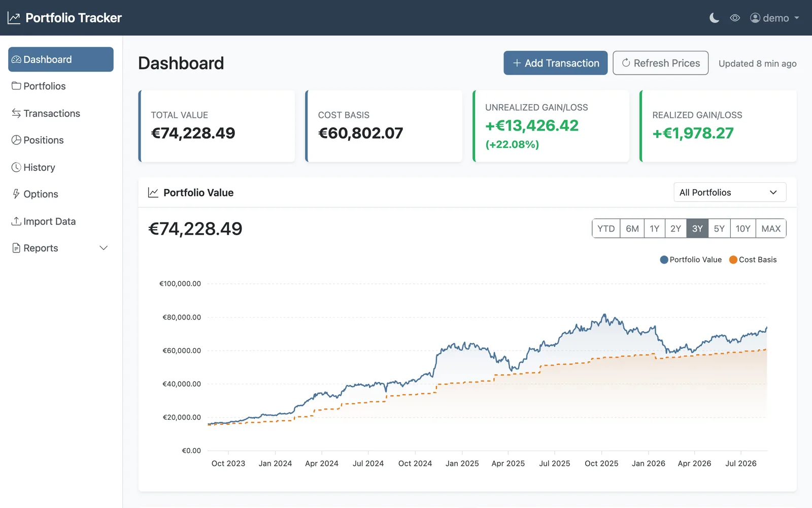Open the Positions sidebar item
The image size is (812, 508).
pos(61,140)
